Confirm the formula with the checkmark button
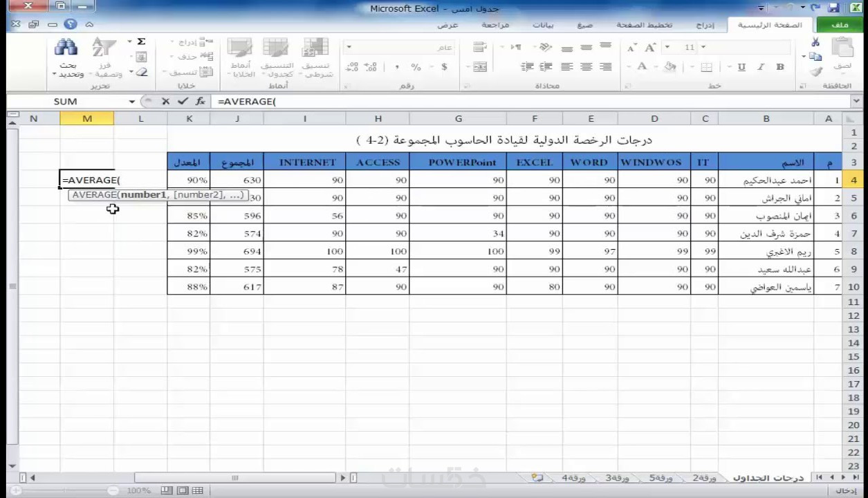The height and width of the screenshot is (498, 868). coord(183,101)
